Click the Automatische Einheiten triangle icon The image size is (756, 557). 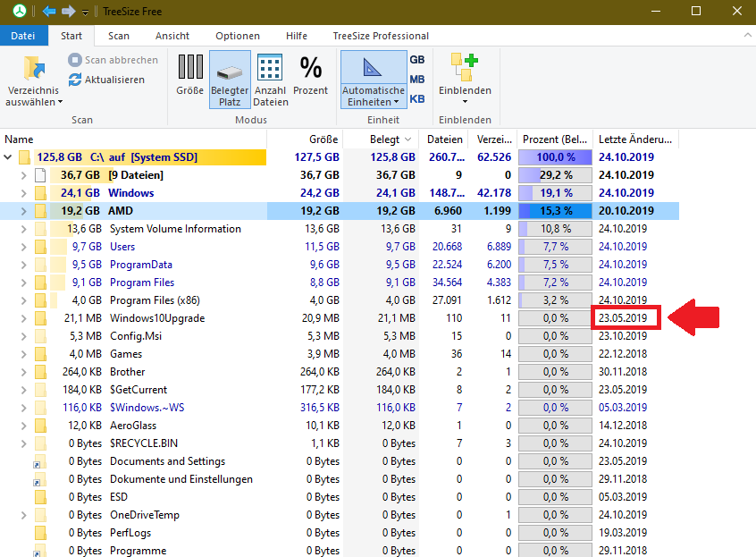pyautogui.click(x=373, y=68)
